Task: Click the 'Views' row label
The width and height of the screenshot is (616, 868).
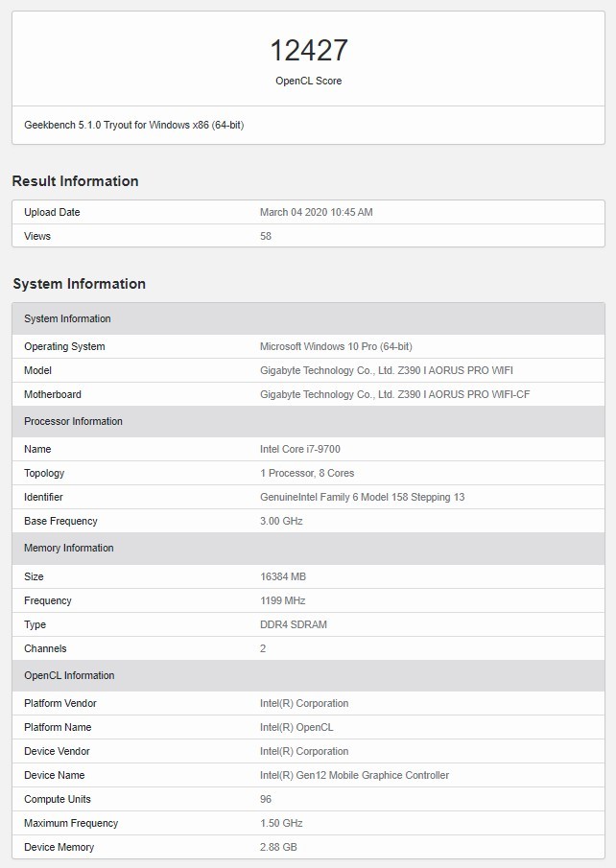Action: (x=37, y=236)
